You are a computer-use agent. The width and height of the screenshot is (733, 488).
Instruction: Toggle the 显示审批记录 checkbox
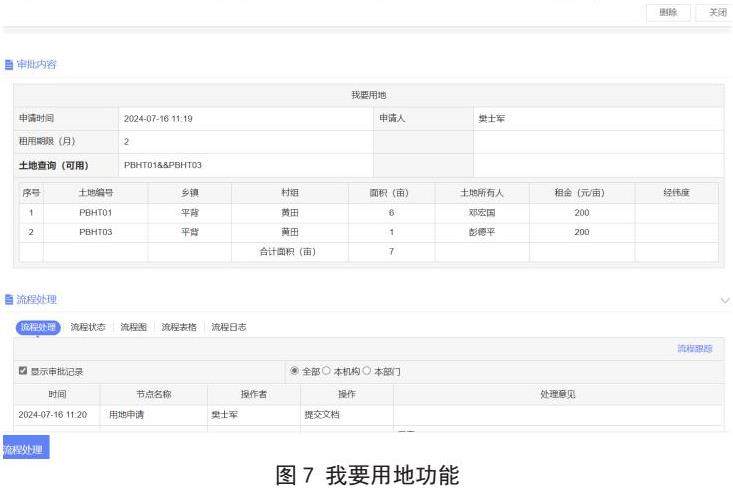pos(23,371)
